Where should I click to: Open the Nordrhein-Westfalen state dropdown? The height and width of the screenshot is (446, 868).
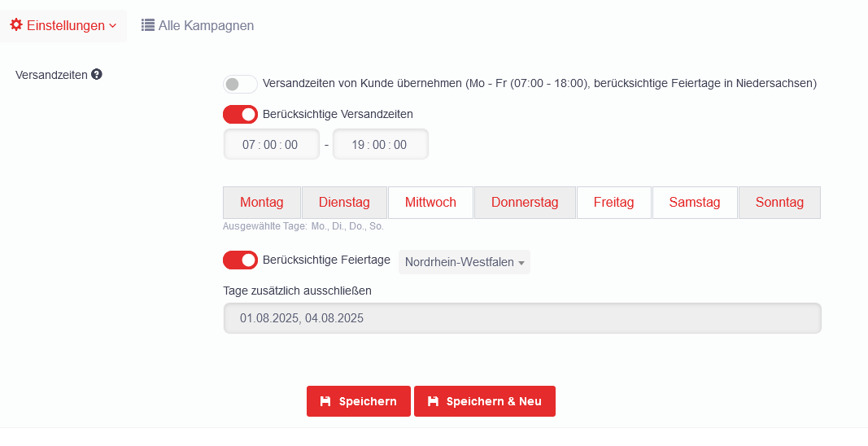click(464, 262)
